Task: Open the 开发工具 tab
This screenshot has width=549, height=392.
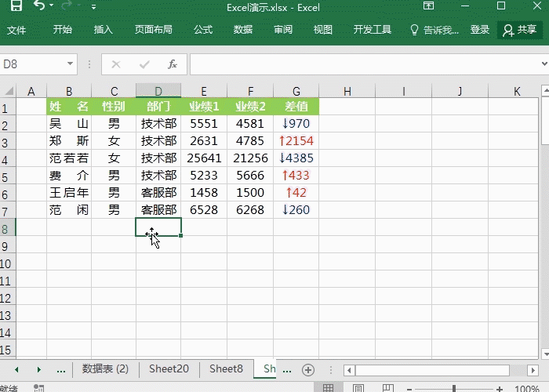Action: click(x=373, y=30)
